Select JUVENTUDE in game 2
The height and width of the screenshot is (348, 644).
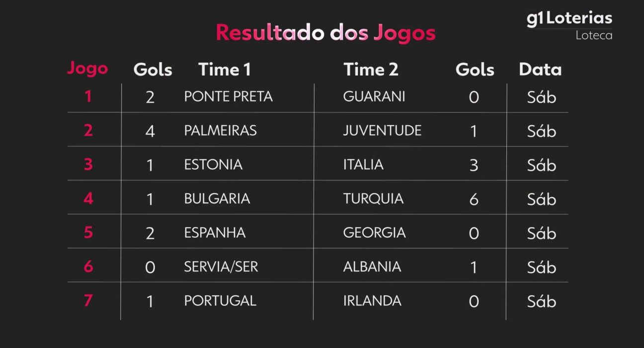(382, 130)
